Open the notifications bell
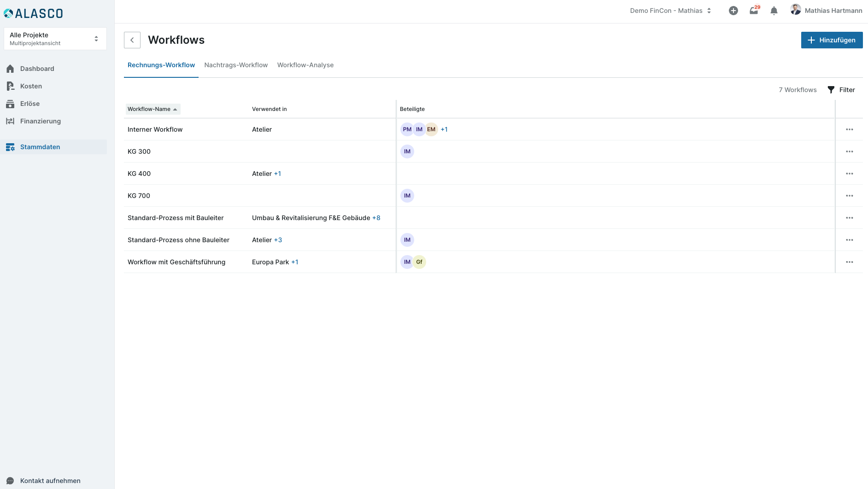This screenshot has height=489, width=868. [774, 11]
